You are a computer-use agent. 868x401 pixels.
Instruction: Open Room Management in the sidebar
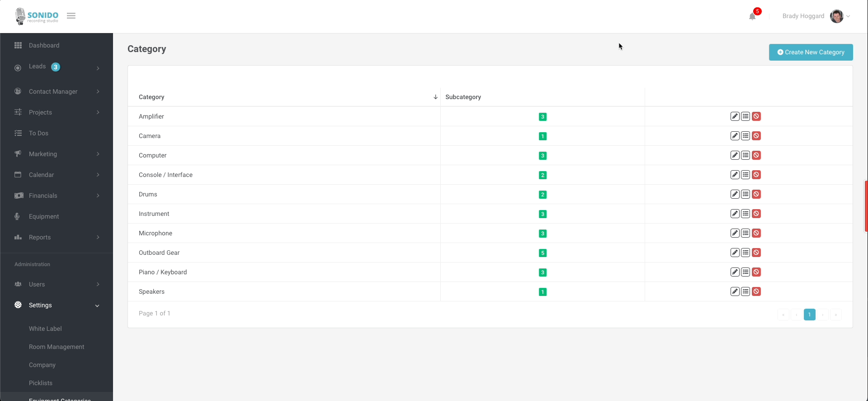pos(57,347)
